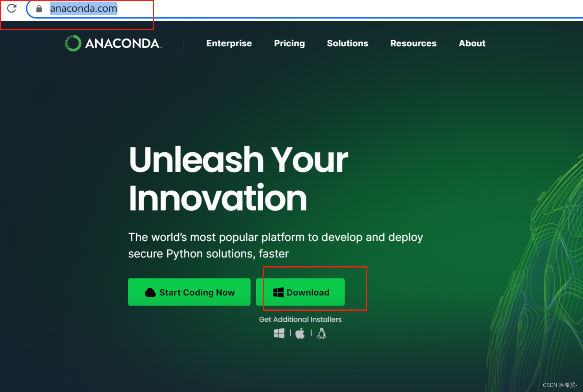This screenshot has width=583, height=392.
Task: Open the About menu
Action: 472,43
